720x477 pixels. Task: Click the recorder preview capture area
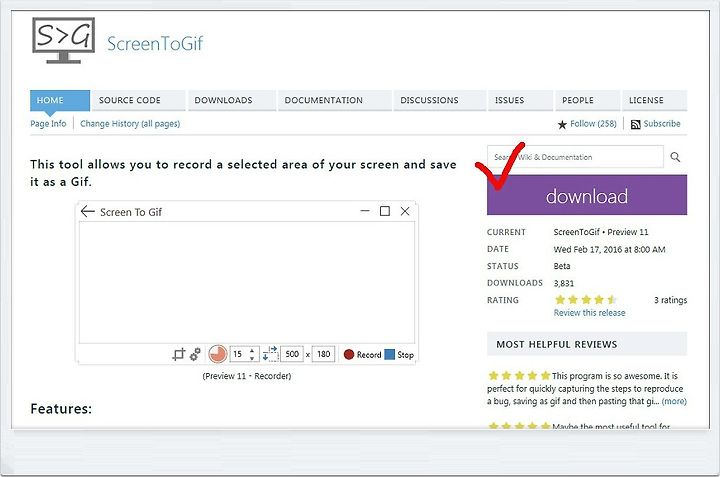247,282
